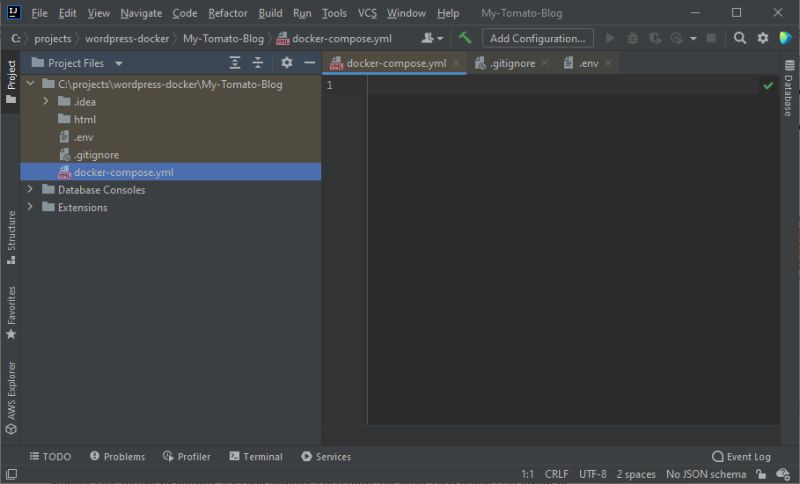800x484 pixels.
Task: Toggle the Project side tab
Action: point(11,82)
